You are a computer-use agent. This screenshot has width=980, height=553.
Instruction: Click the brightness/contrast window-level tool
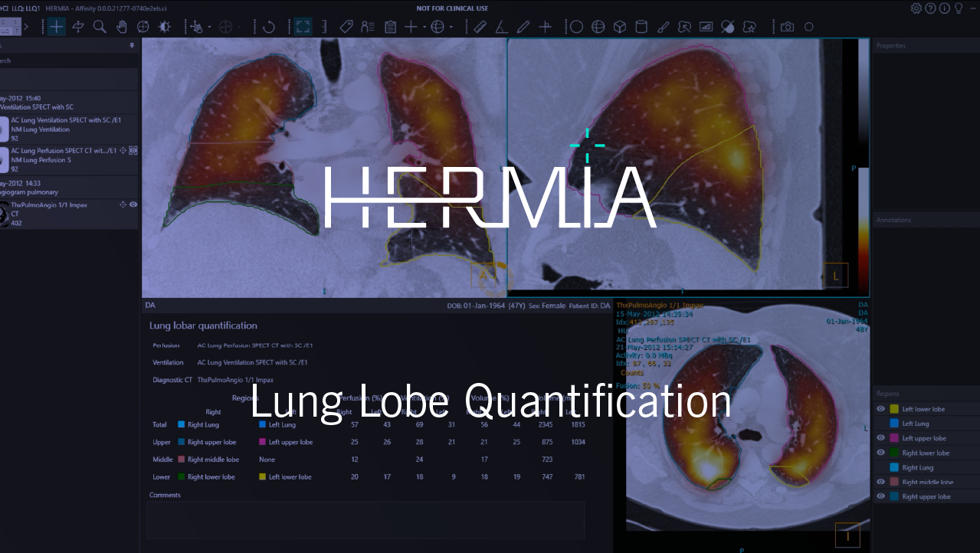[x=164, y=27]
